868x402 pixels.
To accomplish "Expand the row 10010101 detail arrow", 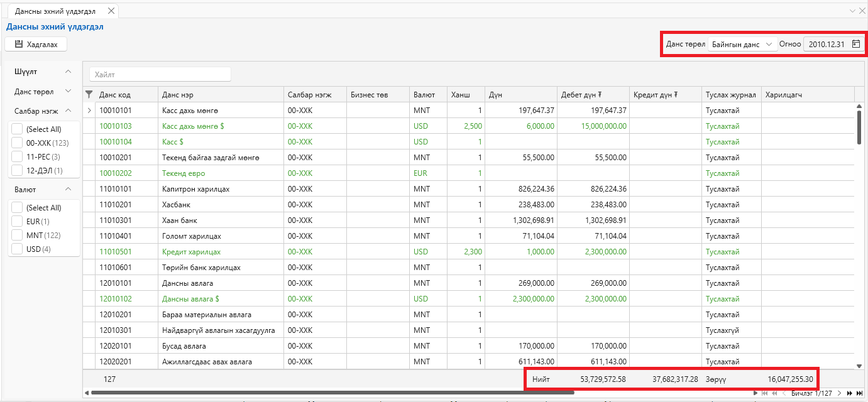I will click(x=89, y=111).
